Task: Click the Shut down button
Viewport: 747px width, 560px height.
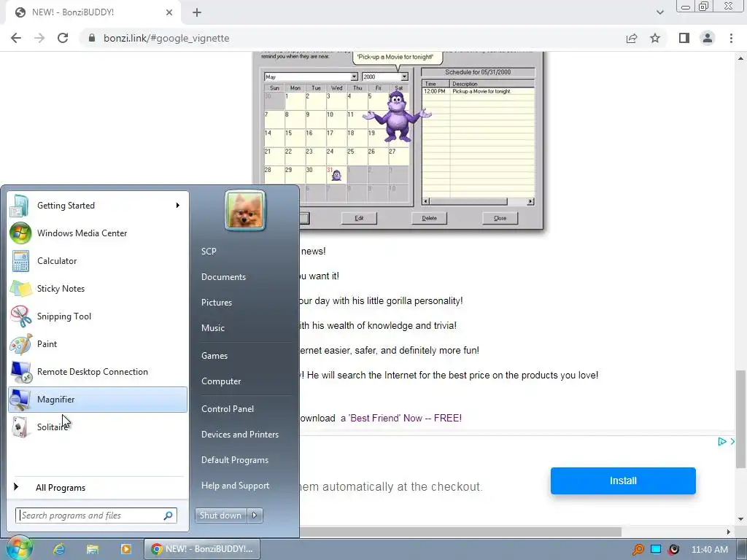Action: pyautogui.click(x=220, y=516)
